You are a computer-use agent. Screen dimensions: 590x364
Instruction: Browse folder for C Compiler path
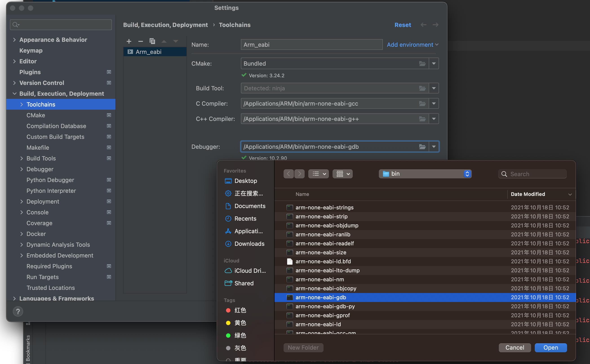[422, 104]
